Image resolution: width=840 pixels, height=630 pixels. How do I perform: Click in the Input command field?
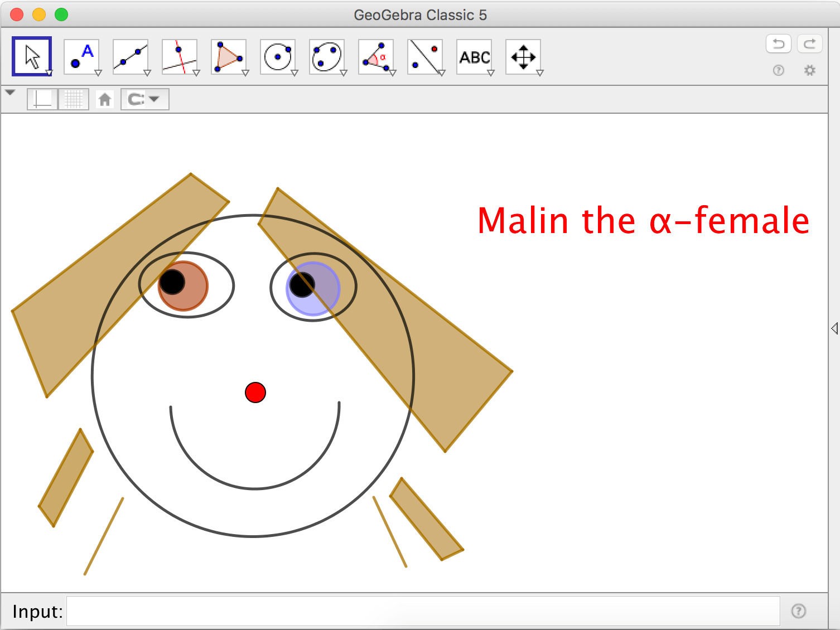[423, 611]
